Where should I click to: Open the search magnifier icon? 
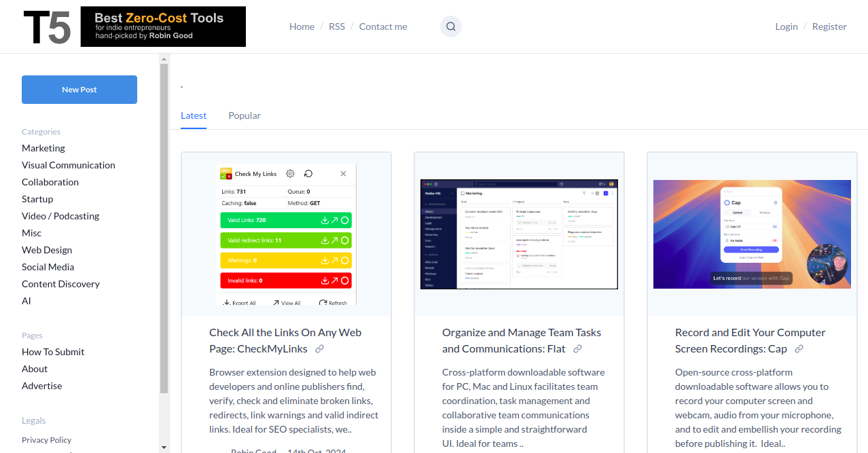pyautogui.click(x=451, y=26)
